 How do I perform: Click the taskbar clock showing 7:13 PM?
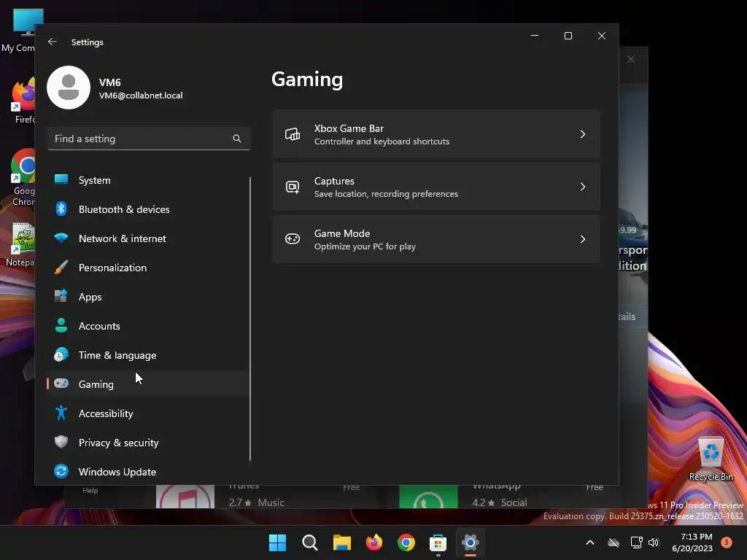point(692,542)
